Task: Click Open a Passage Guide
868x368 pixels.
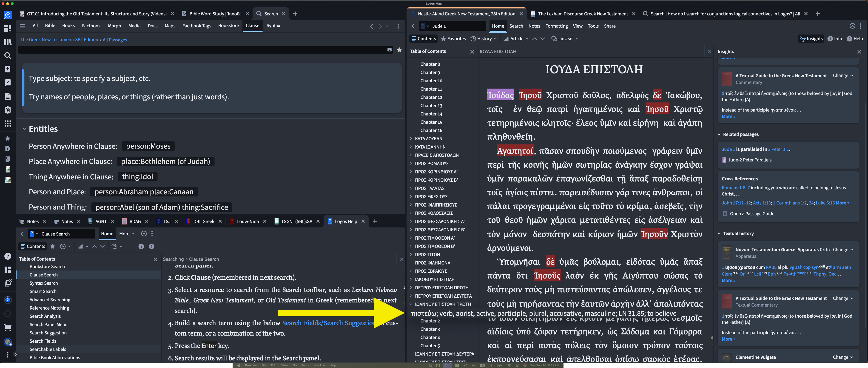Action: pyautogui.click(x=752, y=213)
